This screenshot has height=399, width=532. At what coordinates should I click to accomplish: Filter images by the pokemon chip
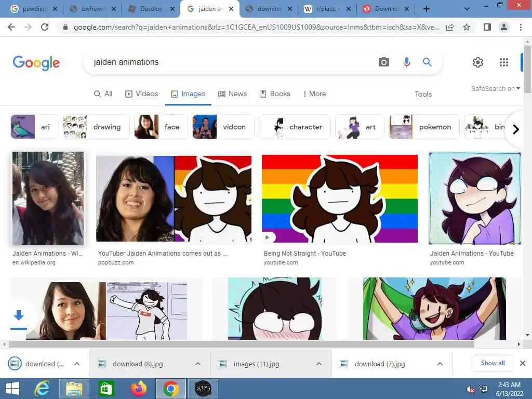click(424, 127)
